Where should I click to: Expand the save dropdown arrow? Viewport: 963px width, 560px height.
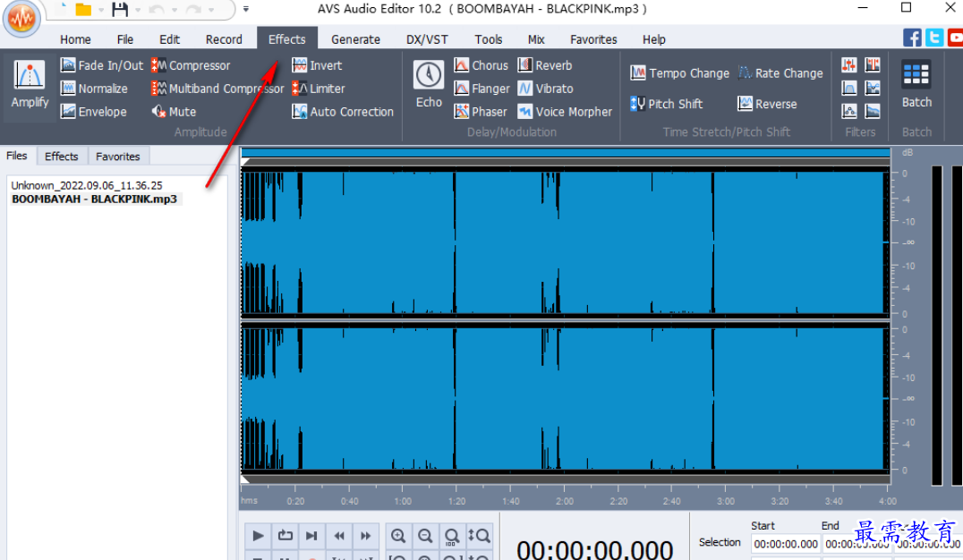point(138,10)
